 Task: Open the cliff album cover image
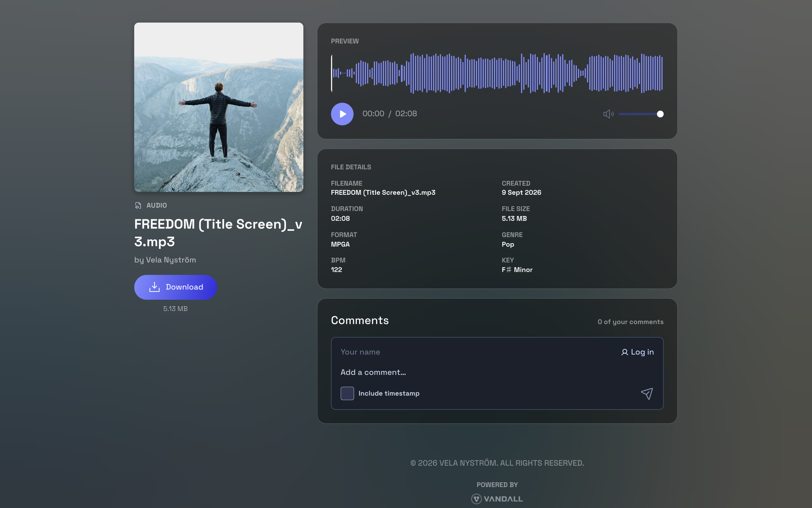(x=219, y=107)
